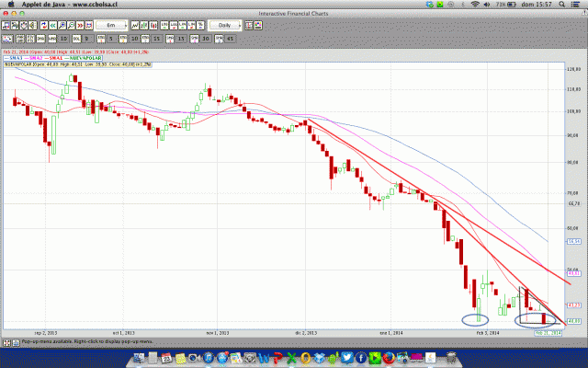Click the Wi-Fi status icon
The image size is (588, 368).
(x=475, y=5)
